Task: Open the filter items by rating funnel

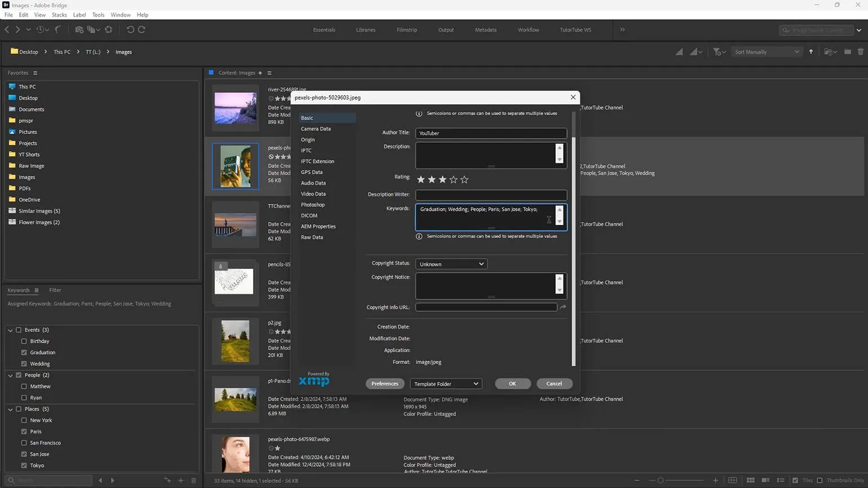Action: (x=718, y=52)
